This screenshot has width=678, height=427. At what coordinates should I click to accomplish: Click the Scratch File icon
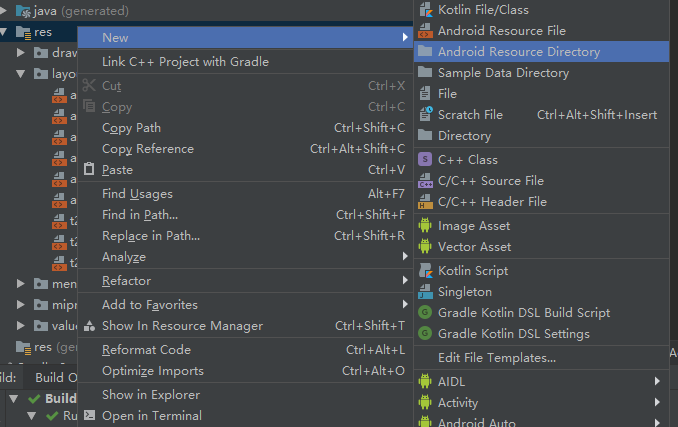pos(426,114)
